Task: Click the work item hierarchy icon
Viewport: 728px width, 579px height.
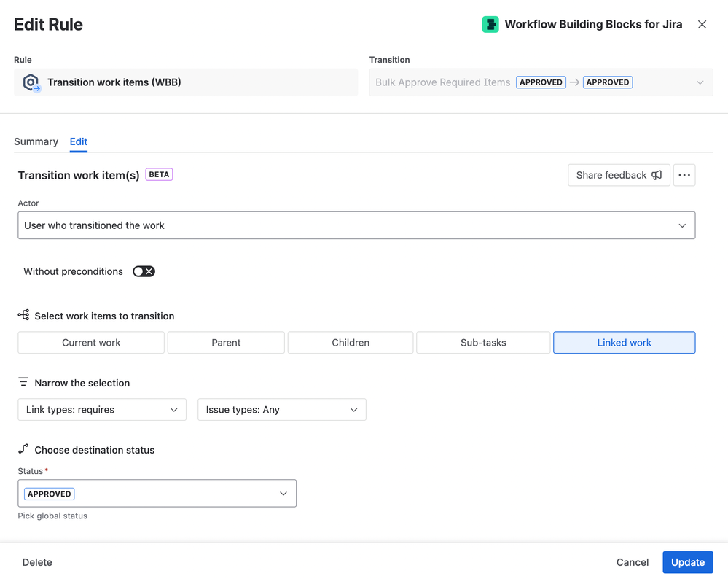Action: pyautogui.click(x=23, y=315)
